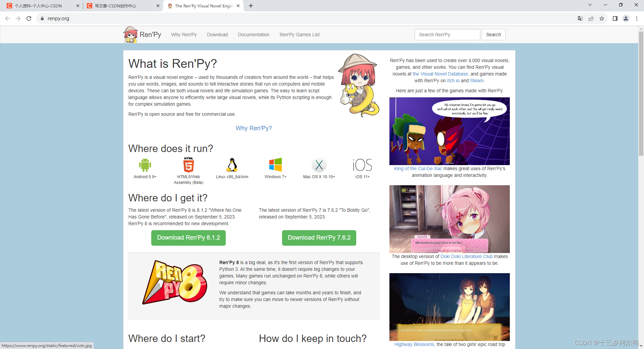This screenshot has height=349, width=644.
Task: Open the Documentation nav item
Action: pos(254,35)
